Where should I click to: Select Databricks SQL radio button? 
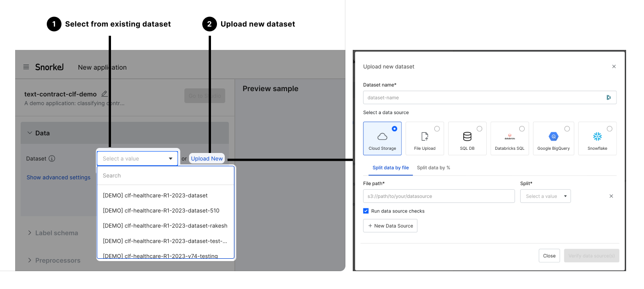(522, 129)
